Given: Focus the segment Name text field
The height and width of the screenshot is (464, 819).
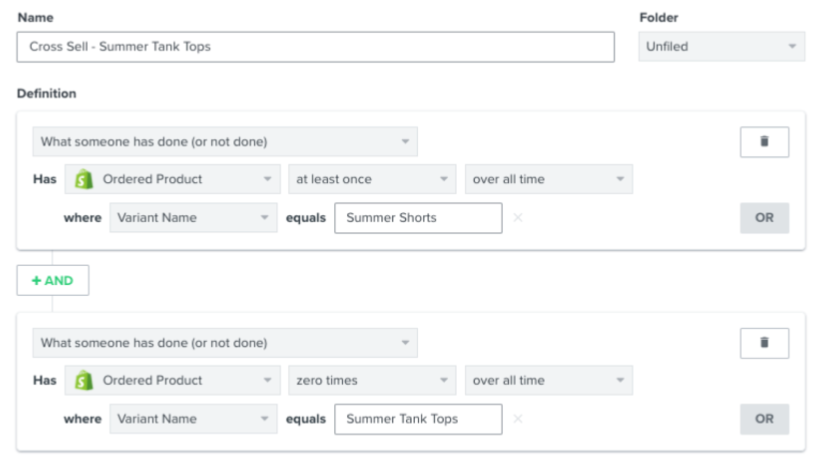Looking at the screenshot, I should click(315, 47).
